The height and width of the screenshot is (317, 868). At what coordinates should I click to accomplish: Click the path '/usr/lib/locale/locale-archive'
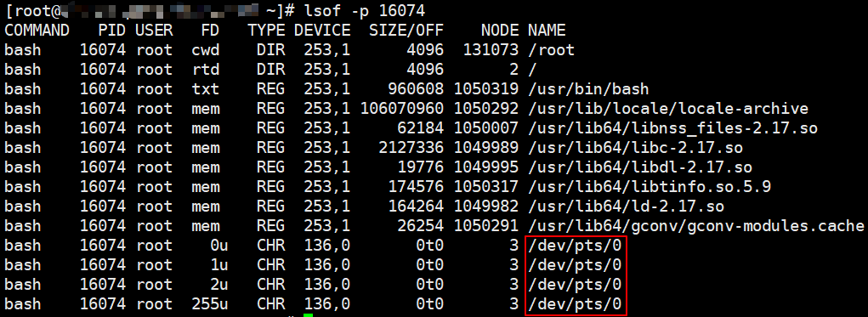(668, 109)
